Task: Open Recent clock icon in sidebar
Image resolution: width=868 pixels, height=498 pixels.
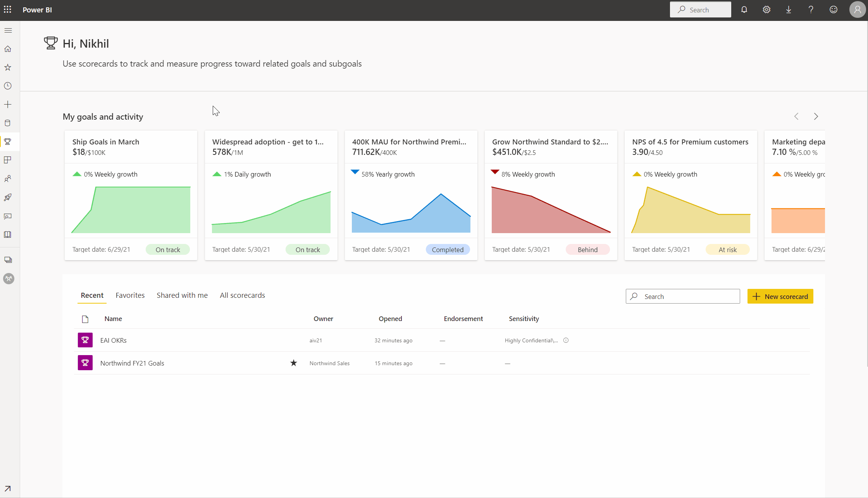Action: 8,86
